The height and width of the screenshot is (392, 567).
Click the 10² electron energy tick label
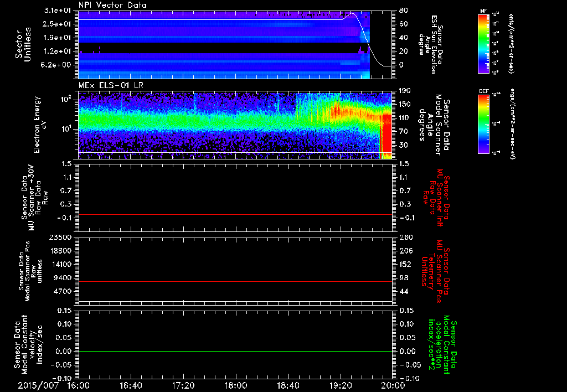pos(65,100)
